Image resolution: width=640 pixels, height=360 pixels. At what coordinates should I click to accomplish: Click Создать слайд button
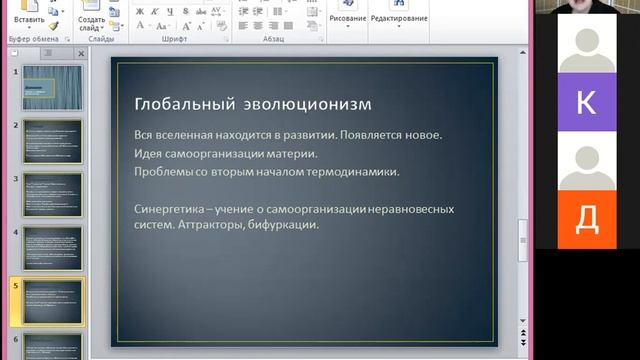coord(91,16)
